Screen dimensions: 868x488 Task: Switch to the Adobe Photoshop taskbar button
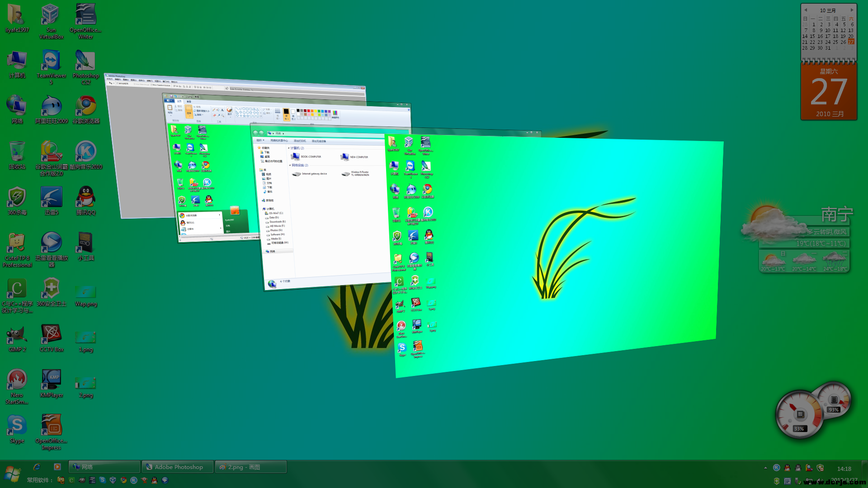coord(177,467)
